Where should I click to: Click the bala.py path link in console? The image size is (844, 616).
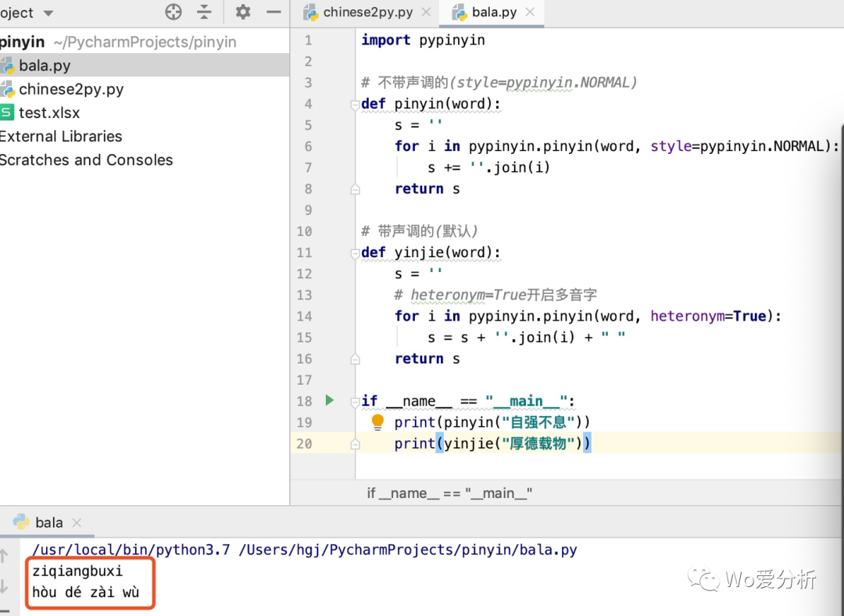(407, 550)
